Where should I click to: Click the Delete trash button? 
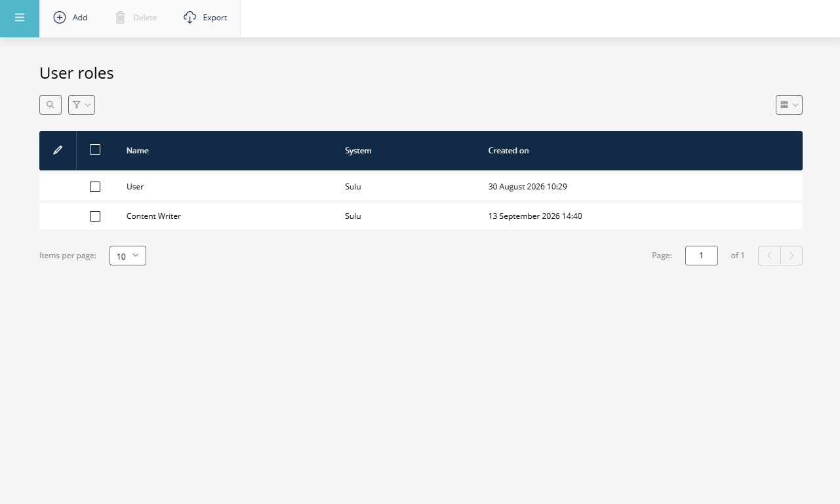136,18
